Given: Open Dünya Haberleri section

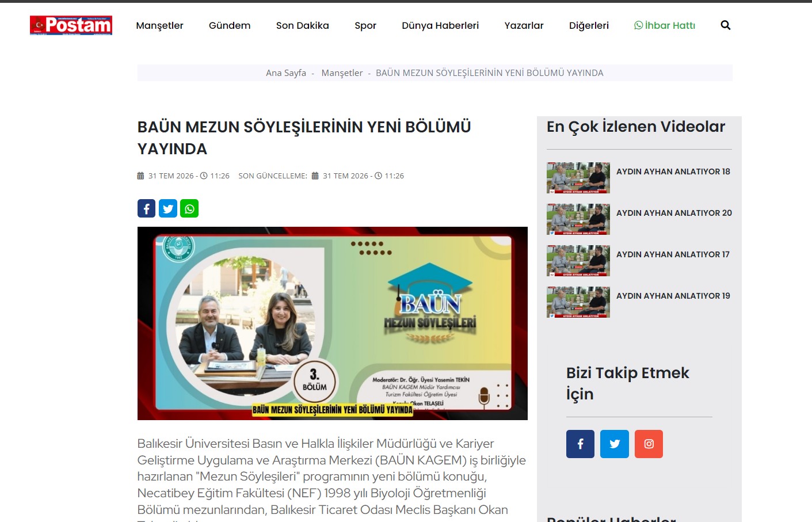Looking at the screenshot, I should (x=440, y=25).
